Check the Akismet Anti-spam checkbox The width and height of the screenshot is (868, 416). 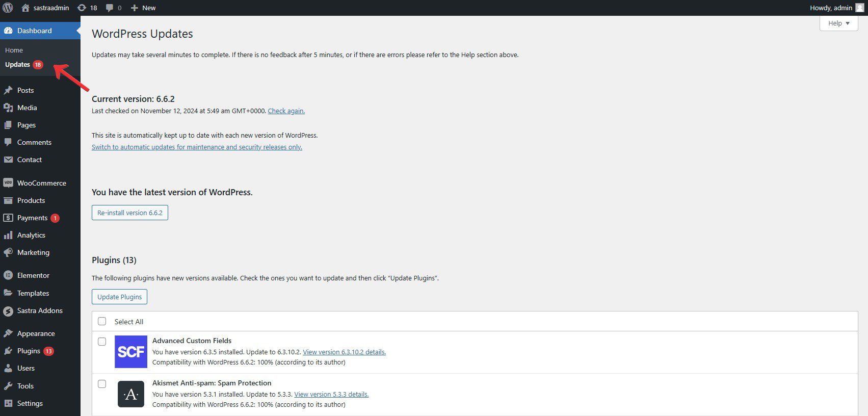coord(102,384)
